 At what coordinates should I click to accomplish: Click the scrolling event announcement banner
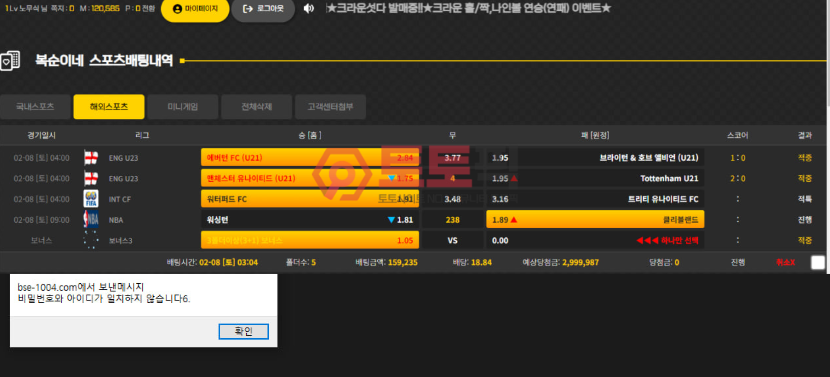point(468,8)
